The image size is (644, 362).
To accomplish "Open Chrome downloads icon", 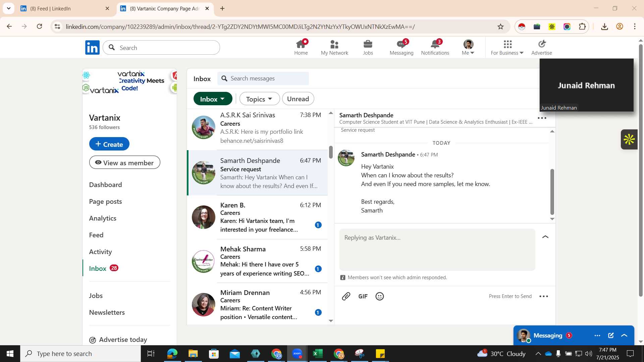I will click(604, 27).
